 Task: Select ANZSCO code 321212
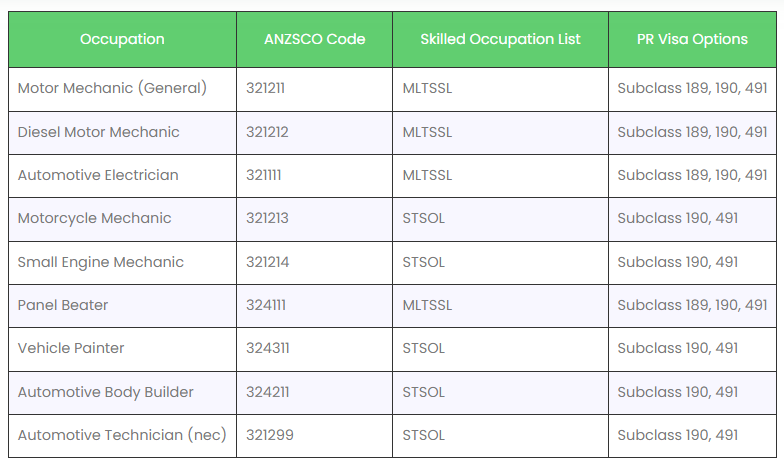click(x=267, y=132)
